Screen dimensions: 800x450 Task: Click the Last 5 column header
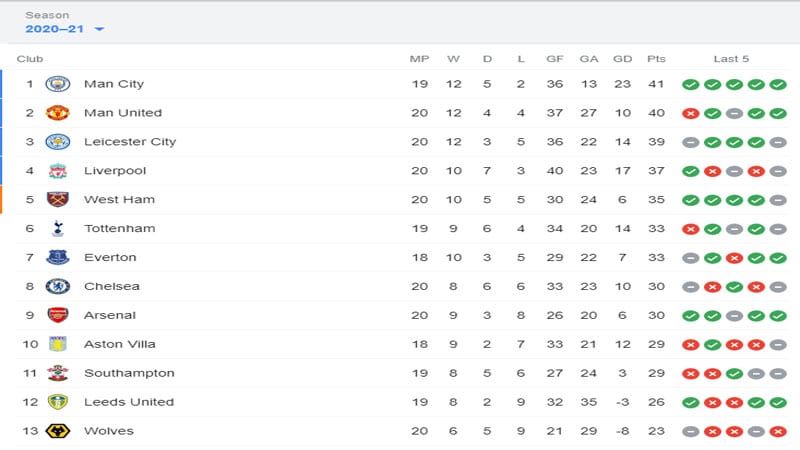731,59
